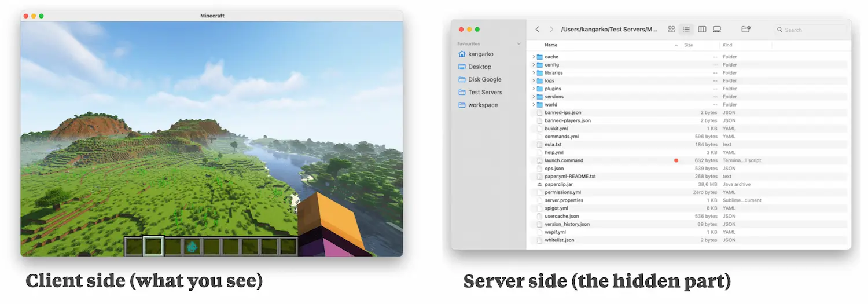Expand the plugins folder

[x=533, y=89]
